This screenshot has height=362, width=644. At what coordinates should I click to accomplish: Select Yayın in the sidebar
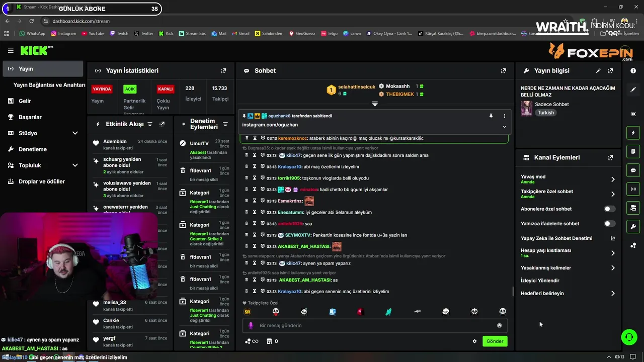(43, 69)
